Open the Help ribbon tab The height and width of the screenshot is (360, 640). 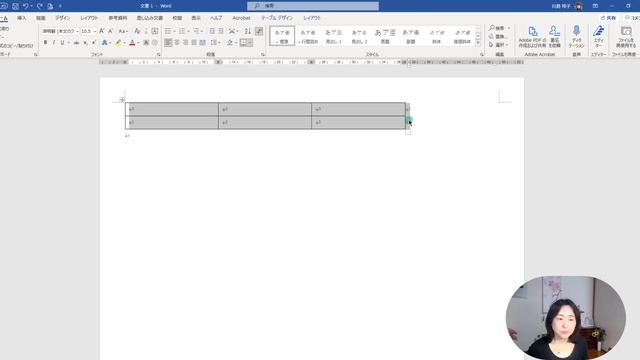[216, 18]
